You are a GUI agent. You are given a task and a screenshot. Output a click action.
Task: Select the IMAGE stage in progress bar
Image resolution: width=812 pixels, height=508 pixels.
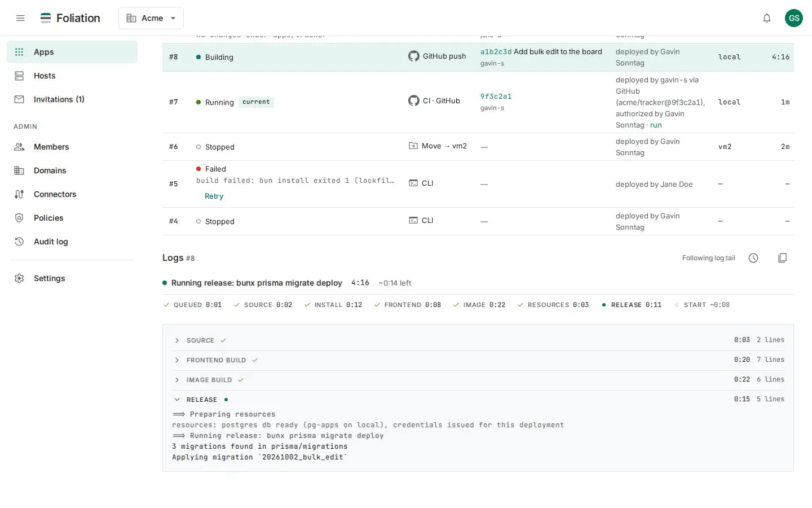(479, 305)
